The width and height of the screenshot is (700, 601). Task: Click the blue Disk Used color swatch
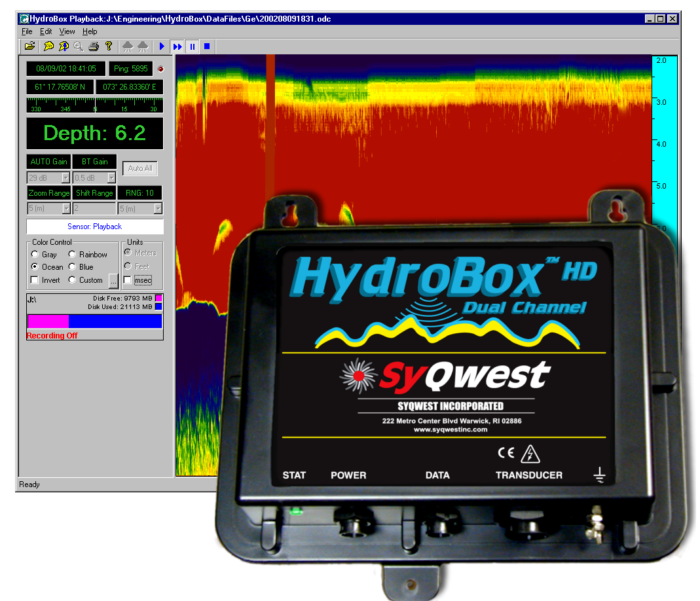click(x=158, y=306)
